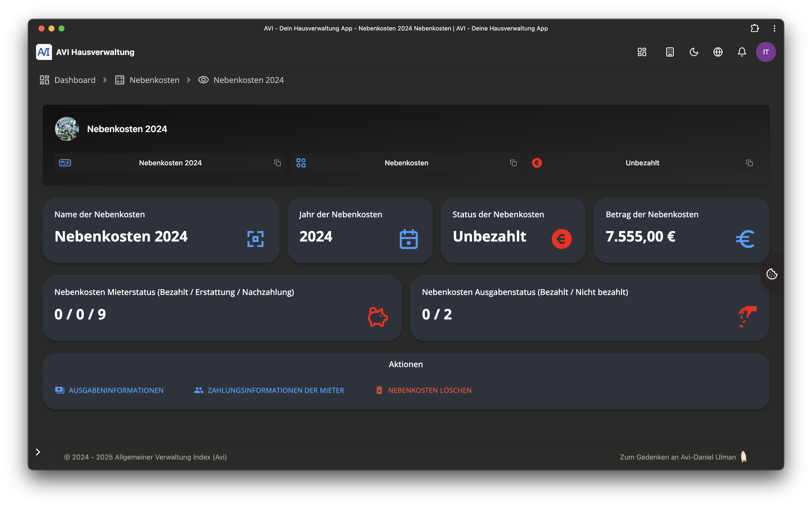Click the AVI Hausverwaltung logo

click(44, 52)
